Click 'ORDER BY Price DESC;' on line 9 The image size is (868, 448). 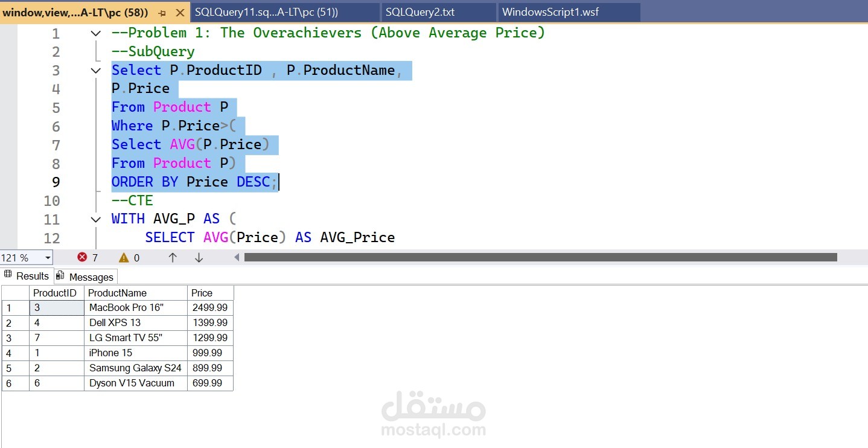(195, 182)
